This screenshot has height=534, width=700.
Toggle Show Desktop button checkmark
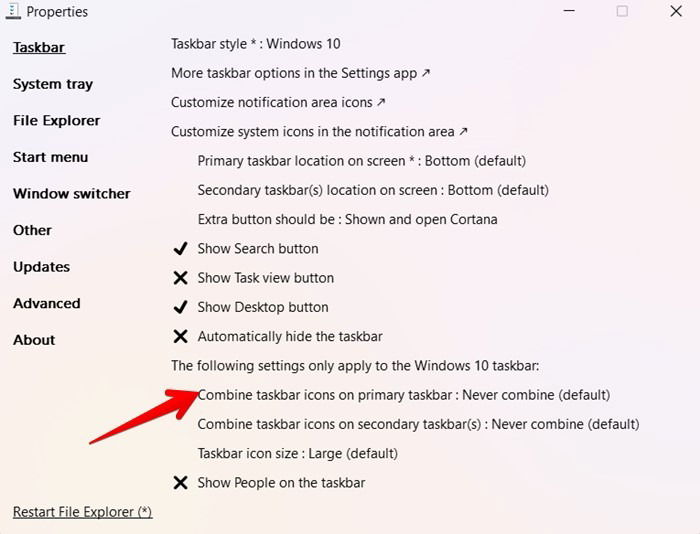click(180, 307)
